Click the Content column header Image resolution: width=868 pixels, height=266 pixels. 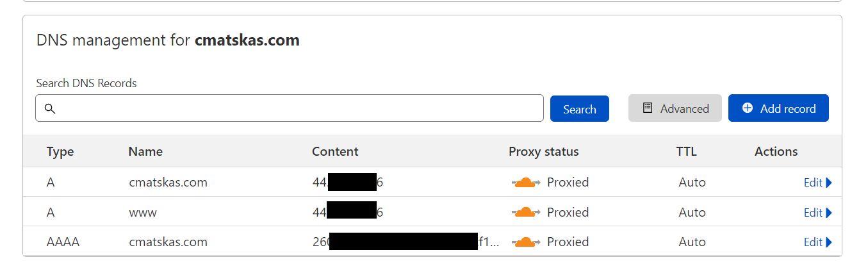pyautogui.click(x=335, y=152)
